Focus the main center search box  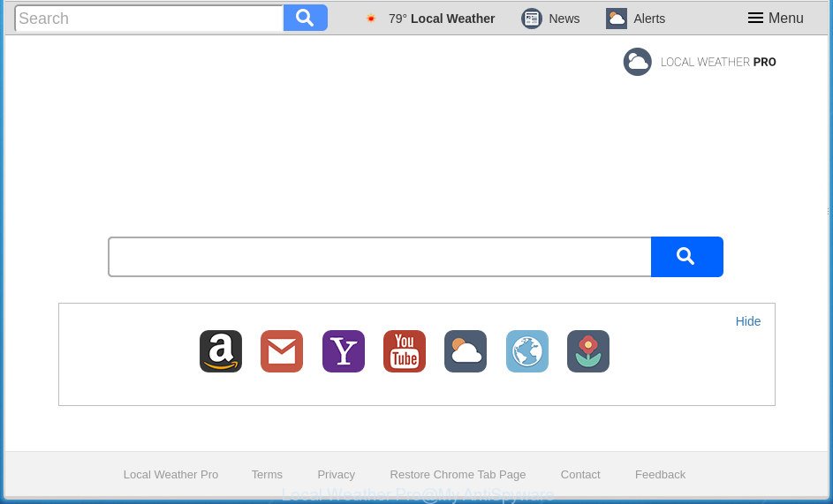[x=380, y=257]
